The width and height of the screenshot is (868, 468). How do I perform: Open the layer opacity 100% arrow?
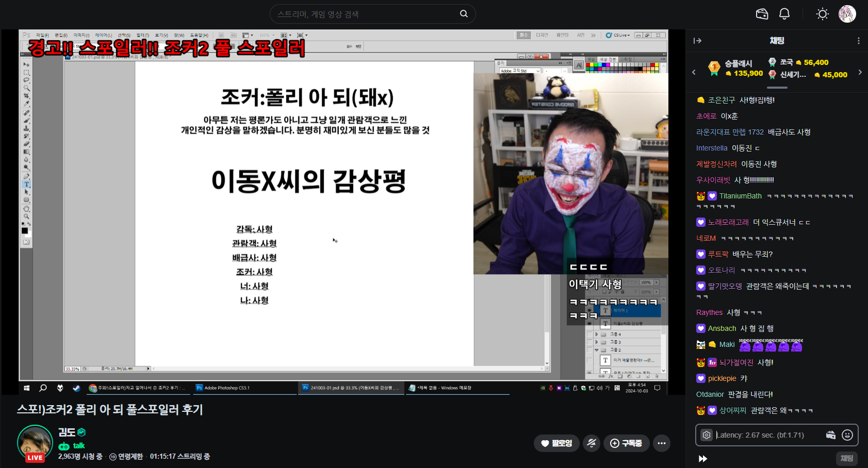pyautogui.click(x=656, y=282)
